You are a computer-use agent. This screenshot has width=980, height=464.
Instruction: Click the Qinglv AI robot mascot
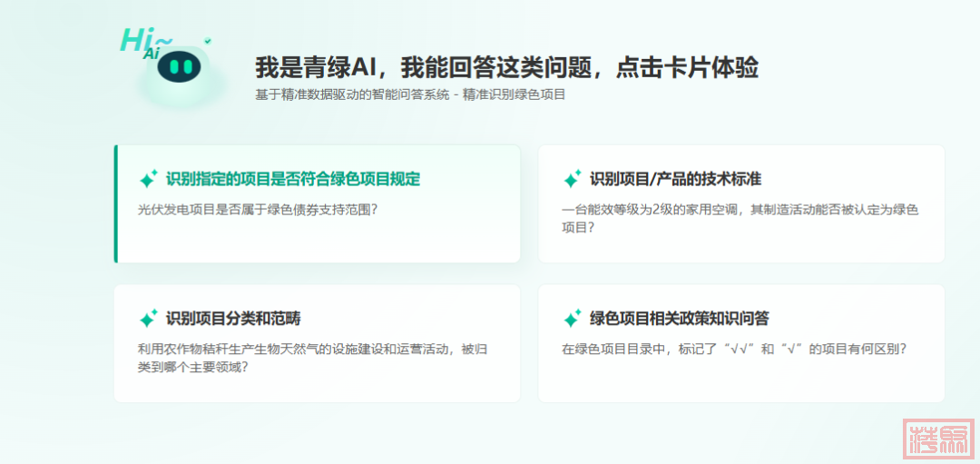pos(181,71)
